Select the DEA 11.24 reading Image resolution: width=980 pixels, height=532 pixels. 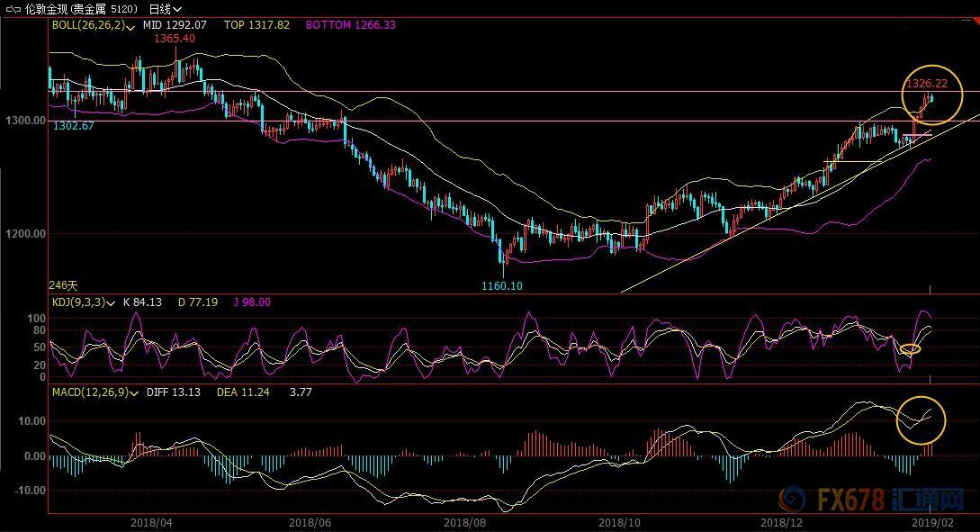click(x=243, y=392)
